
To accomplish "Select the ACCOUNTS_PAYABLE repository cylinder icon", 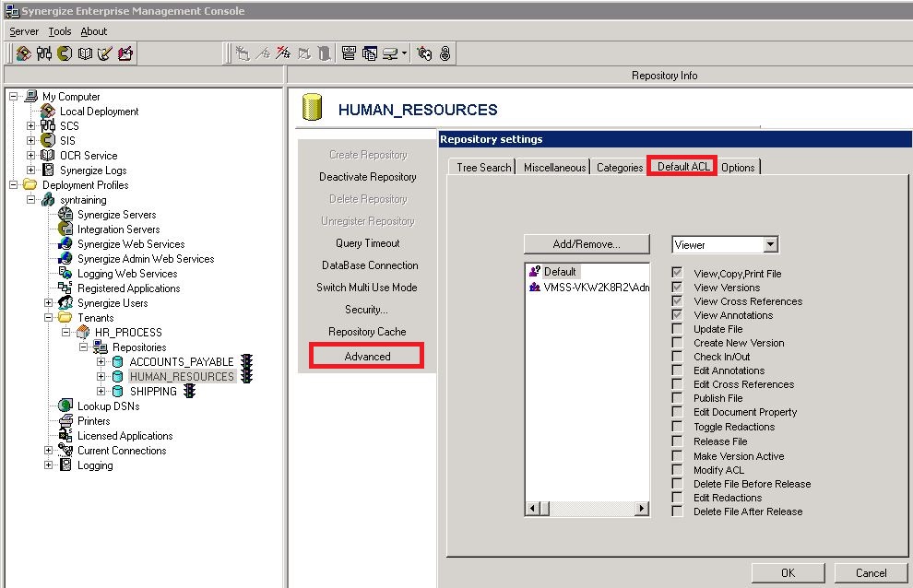I will [117, 361].
